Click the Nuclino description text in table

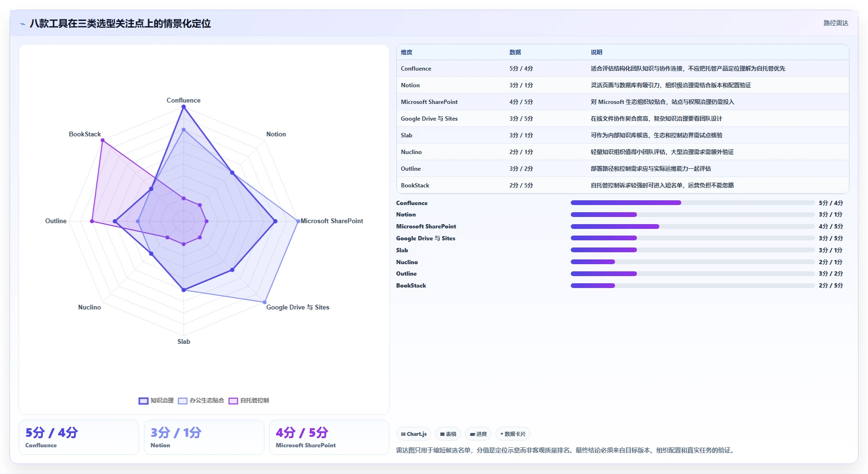pos(662,152)
